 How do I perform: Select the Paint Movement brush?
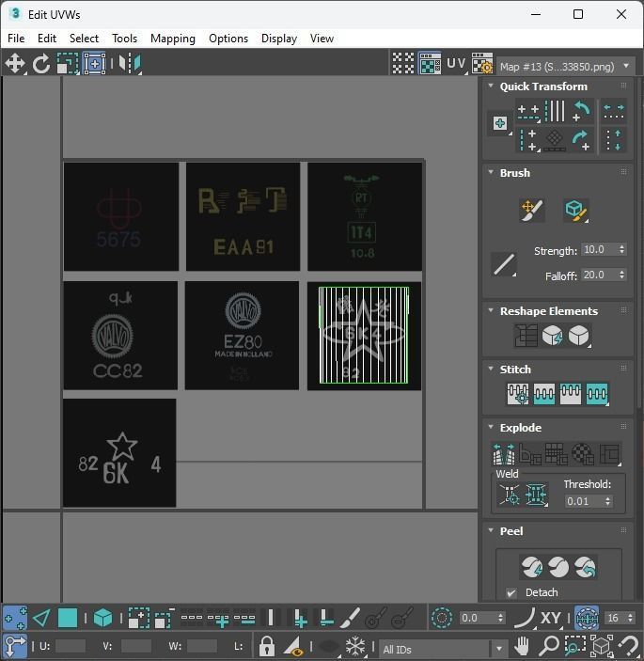coord(532,211)
